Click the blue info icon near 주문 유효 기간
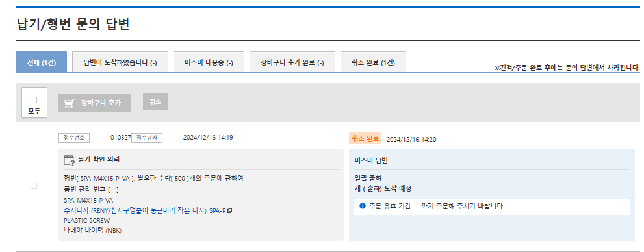The width and height of the screenshot is (644, 252). pyautogui.click(x=362, y=206)
